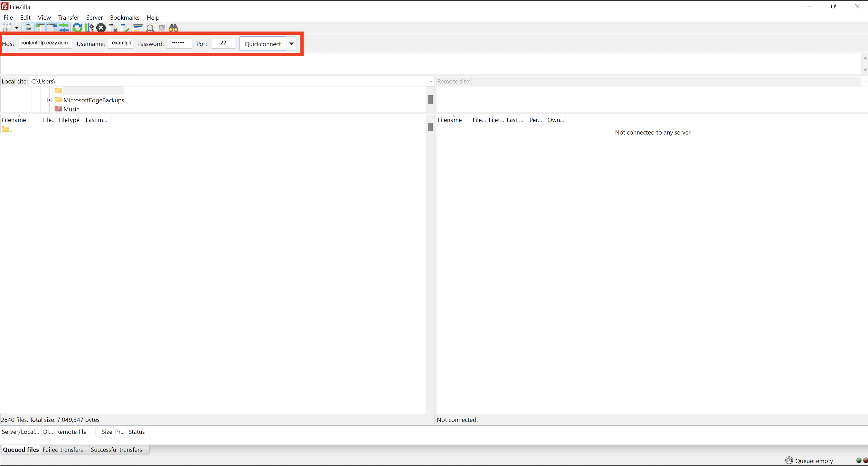Click the Port input field
This screenshot has width=868, height=466.
[223, 43]
